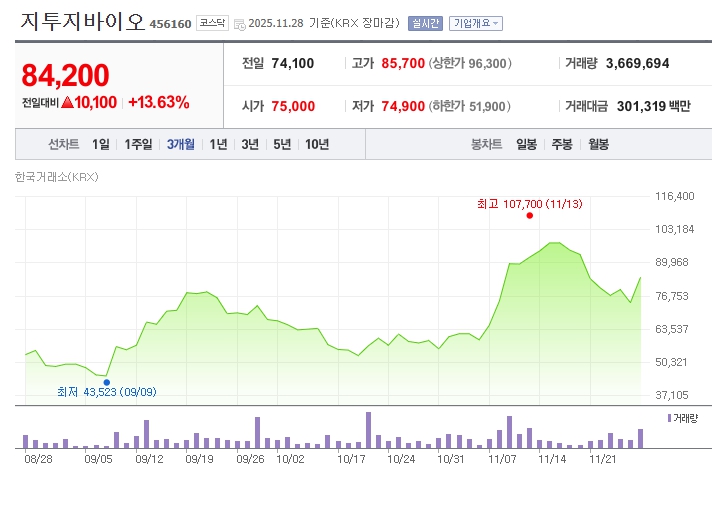Image resolution: width=712 pixels, height=516 pixels.
Task: Click the 지투지바이오 stock name title
Action: pos(83,21)
